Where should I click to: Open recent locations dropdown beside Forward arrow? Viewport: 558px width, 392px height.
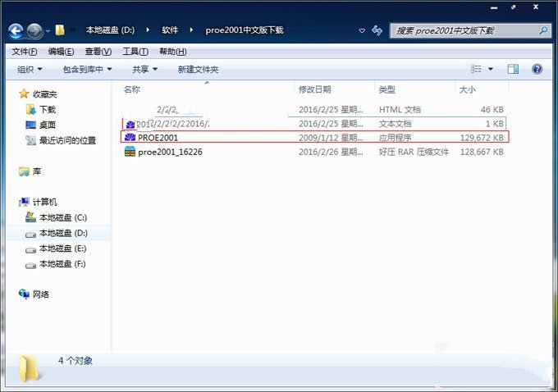click(x=48, y=31)
